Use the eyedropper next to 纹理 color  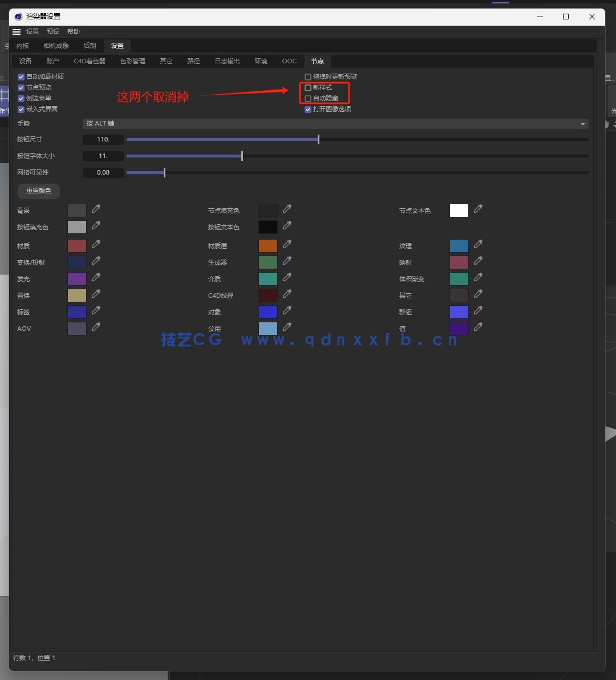click(477, 245)
